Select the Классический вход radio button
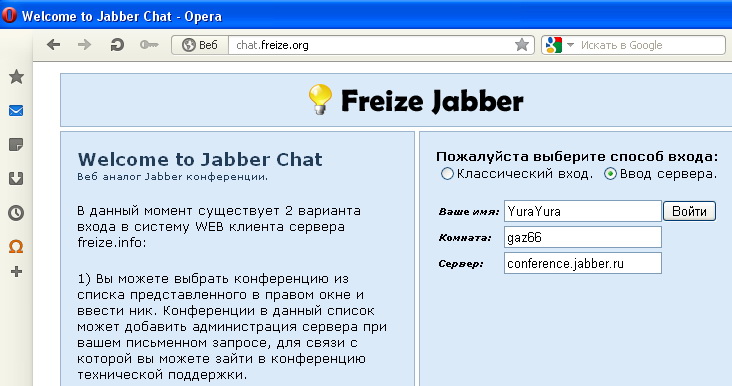Image resolution: width=732 pixels, height=386 pixels. click(x=447, y=174)
